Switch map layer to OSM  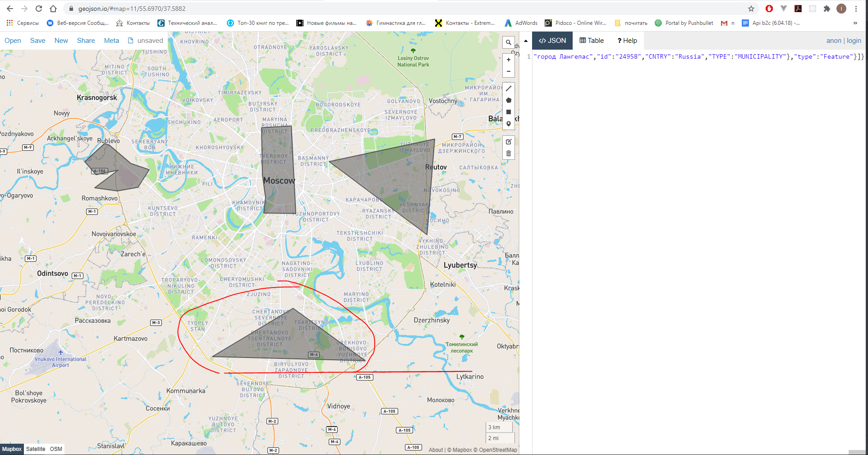pyautogui.click(x=56, y=449)
